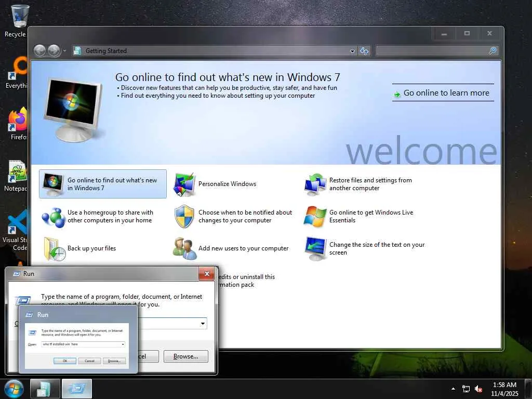Open 'Go online to find out what's new' item
The image size is (532, 399).
[x=103, y=184]
